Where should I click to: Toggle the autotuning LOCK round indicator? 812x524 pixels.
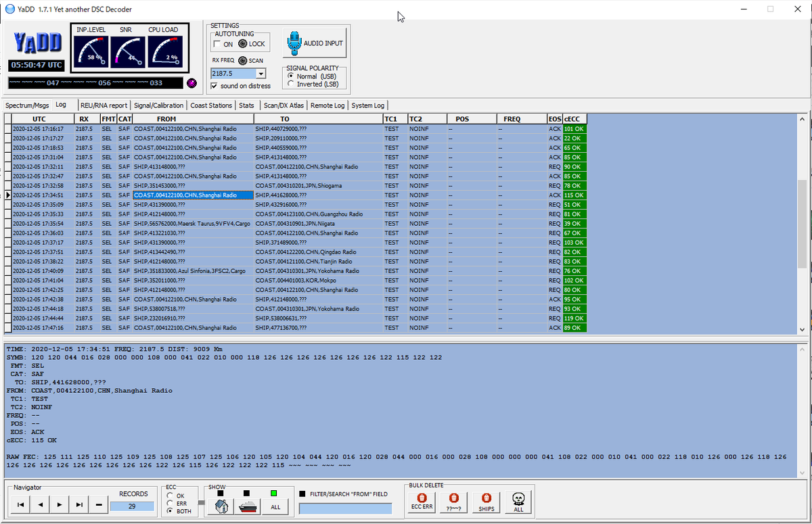point(243,44)
